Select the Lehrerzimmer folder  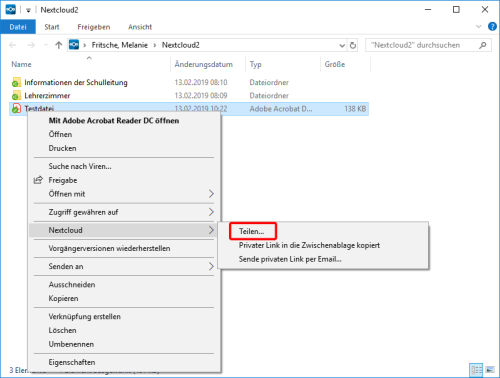click(47, 96)
